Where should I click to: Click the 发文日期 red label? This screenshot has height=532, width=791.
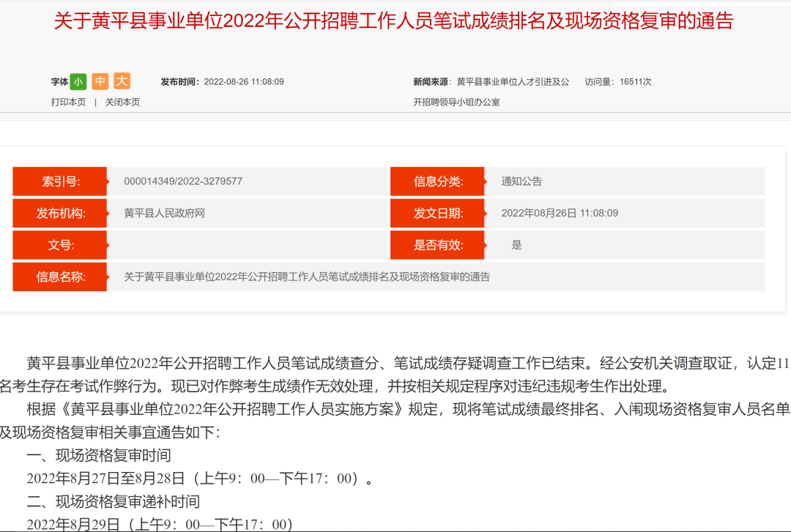(x=437, y=214)
